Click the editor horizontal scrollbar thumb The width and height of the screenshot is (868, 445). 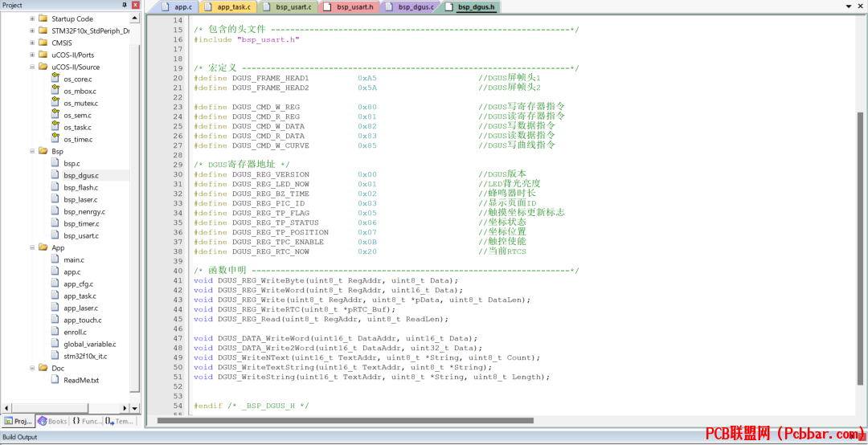pos(345,421)
